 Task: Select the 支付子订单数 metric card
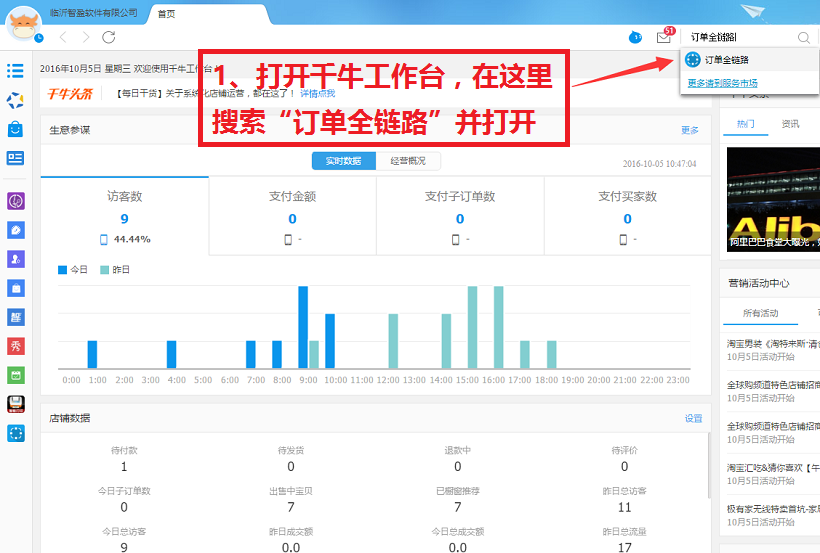tap(460, 216)
